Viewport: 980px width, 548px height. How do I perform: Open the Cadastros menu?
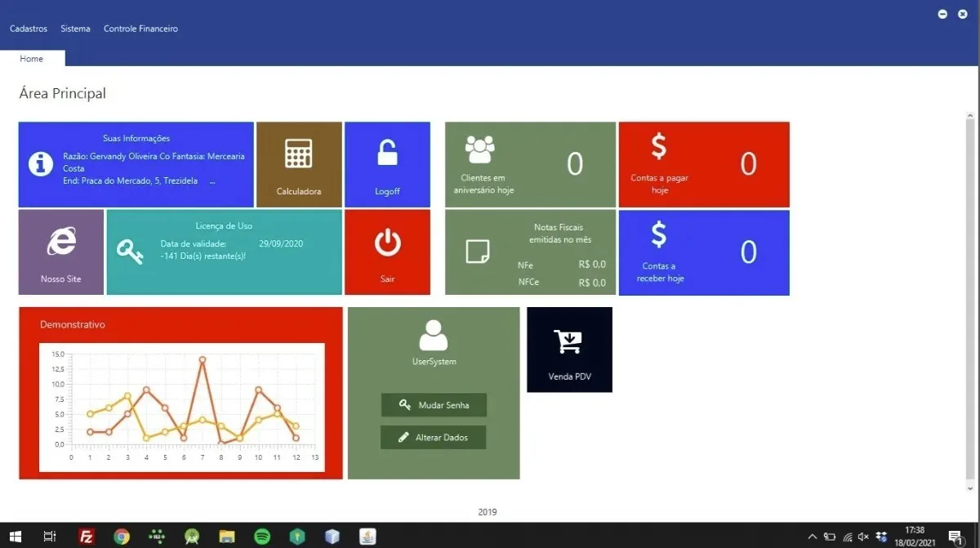coord(29,29)
